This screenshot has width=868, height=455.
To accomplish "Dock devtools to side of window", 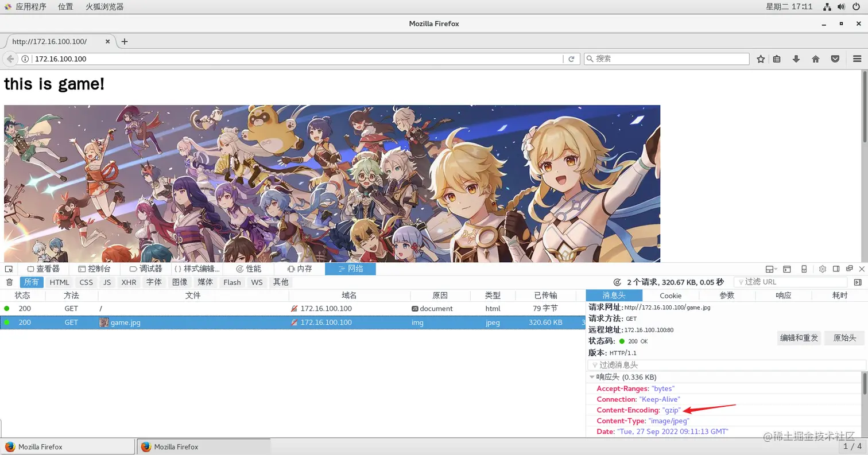I will click(836, 269).
